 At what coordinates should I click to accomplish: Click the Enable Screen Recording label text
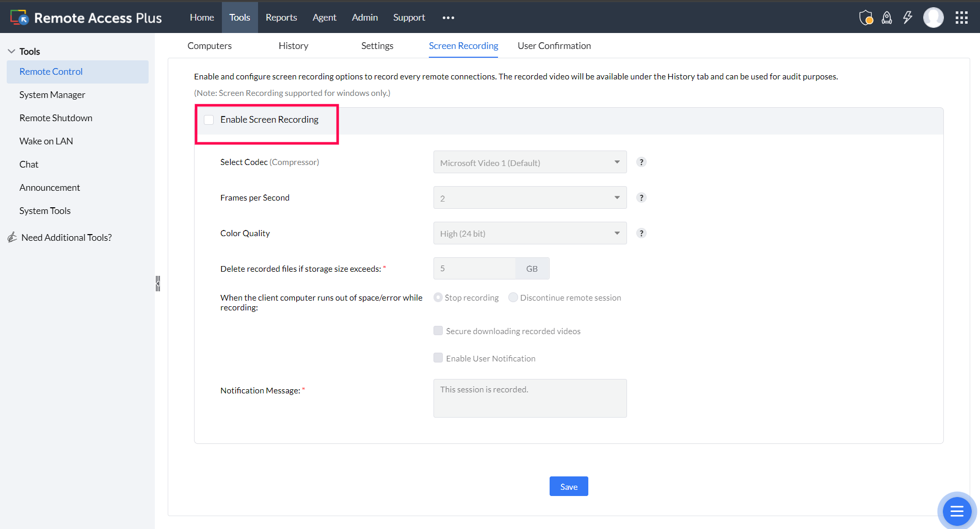[x=269, y=120]
